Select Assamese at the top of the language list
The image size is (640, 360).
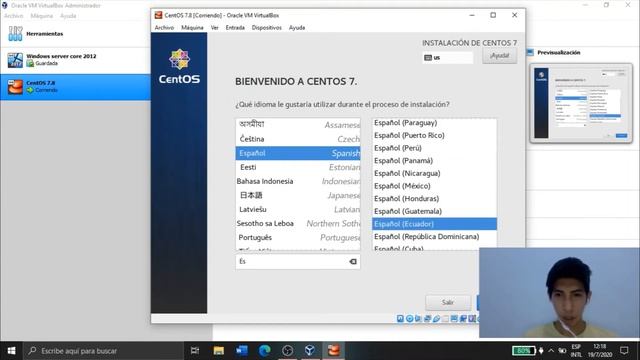298,125
